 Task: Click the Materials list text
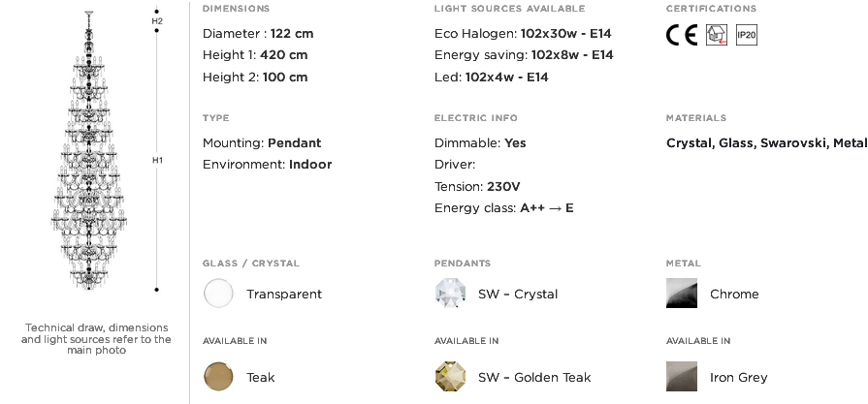click(x=766, y=143)
